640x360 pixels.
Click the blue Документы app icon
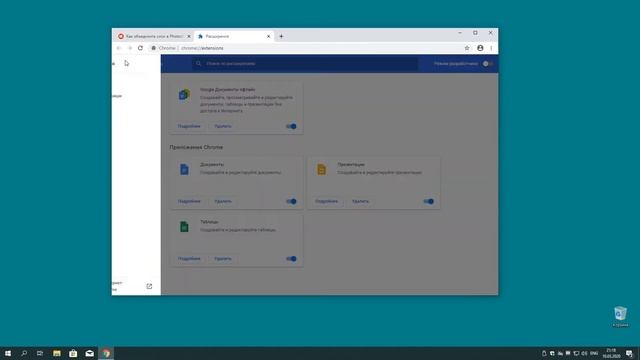click(184, 169)
